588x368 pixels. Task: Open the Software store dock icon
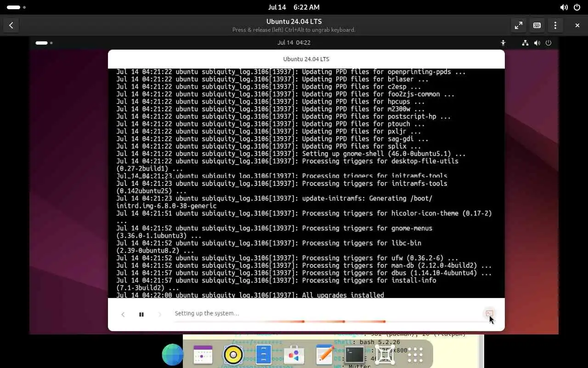click(294, 355)
